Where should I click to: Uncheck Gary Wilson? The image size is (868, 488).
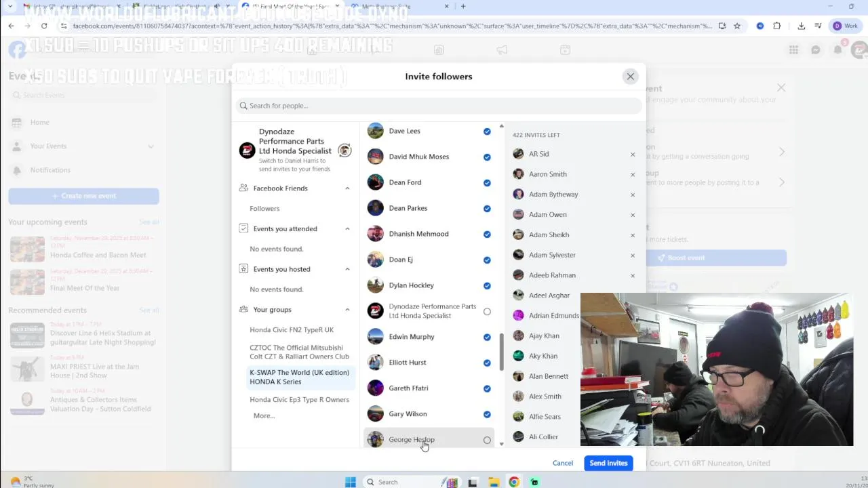pyautogui.click(x=487, y=415)
